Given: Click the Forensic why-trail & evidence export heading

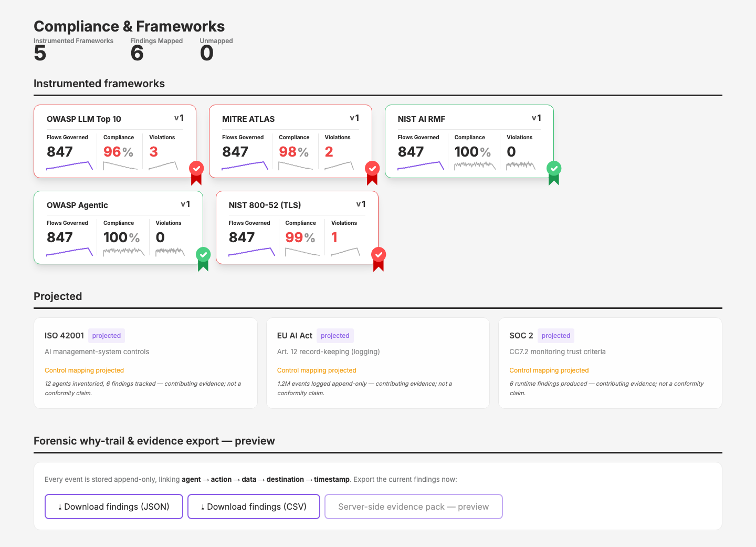Looking at the screenshot, I should (154, 441).
